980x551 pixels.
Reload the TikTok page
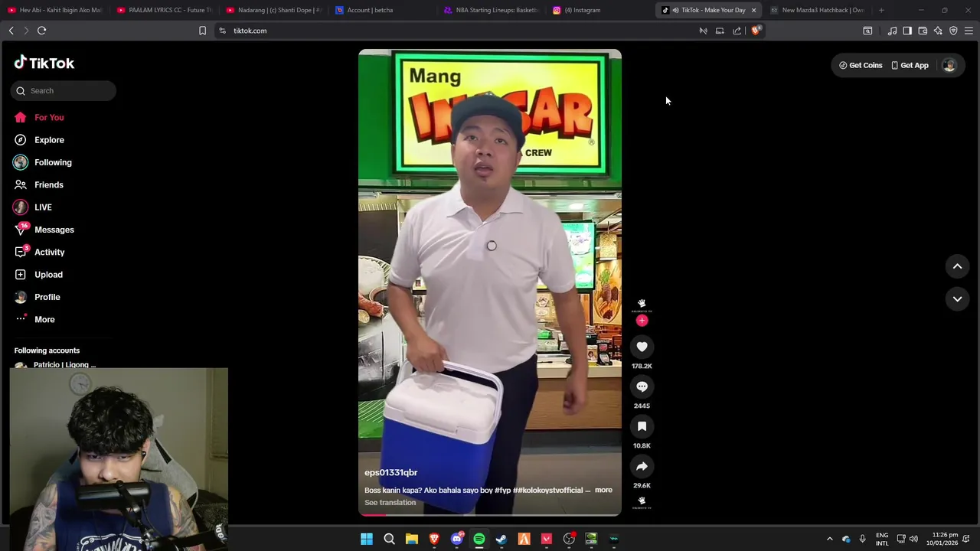[x=42, y=31]
